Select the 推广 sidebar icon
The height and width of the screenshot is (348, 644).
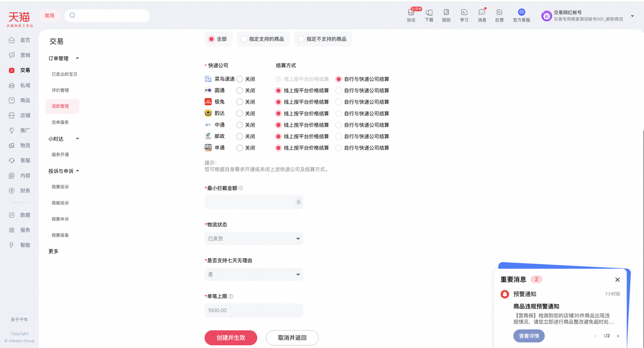(x=14, y=130)
